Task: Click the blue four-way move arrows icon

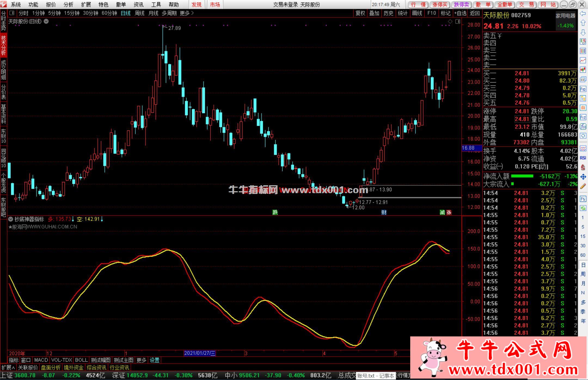Action: point(583,177)
